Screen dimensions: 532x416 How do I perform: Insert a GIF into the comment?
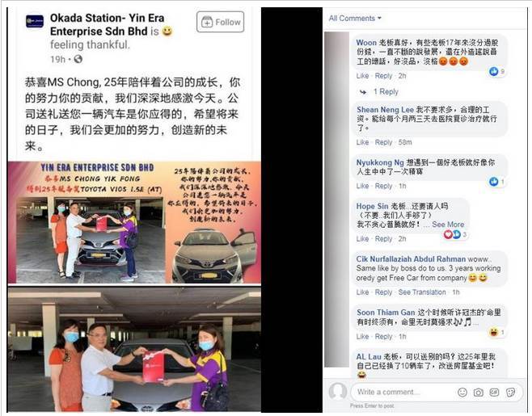pyautogui.click(x=494, y=393)
